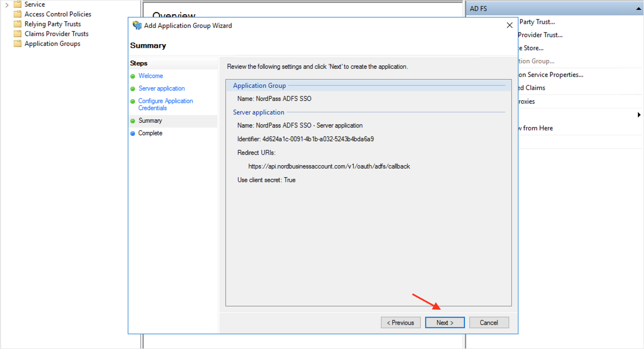This screenshot has width=644, height=349.
Task: Click the wizard title bar icon
Action: click(x=137, y=26)
